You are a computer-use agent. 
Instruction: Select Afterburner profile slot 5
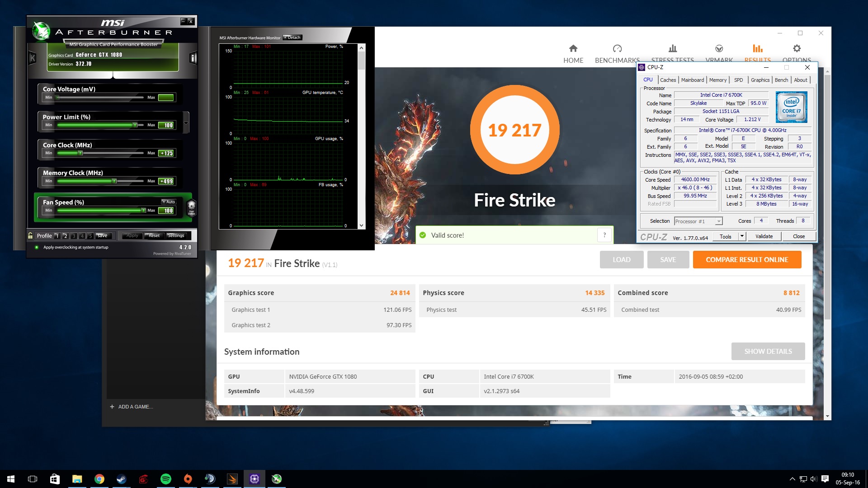[x=90, y=235]
